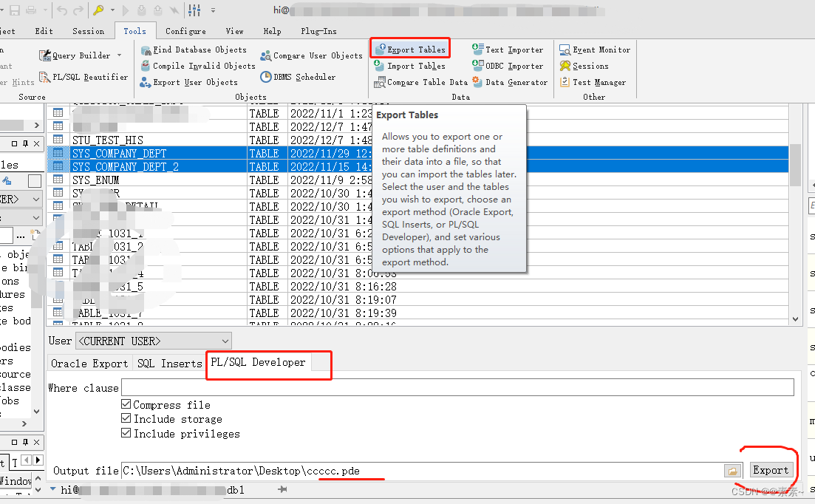The image size is (815, 504).
Task: Click the folder browse icon beside Output file
Action: point(732,471)
